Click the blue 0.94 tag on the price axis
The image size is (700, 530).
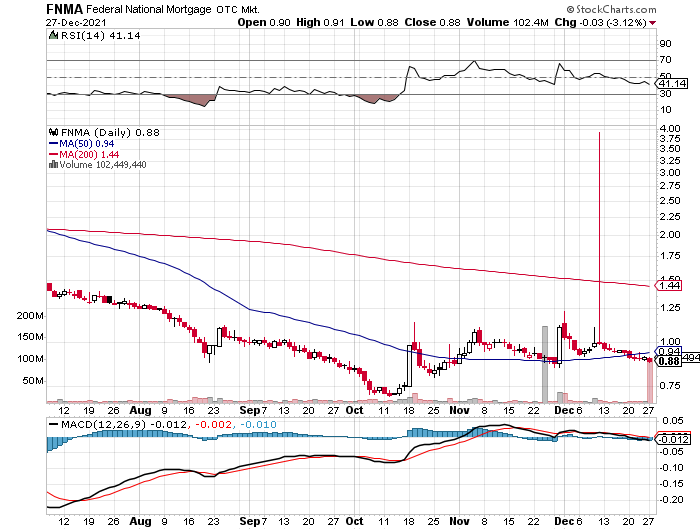pyautogui.click(x=668, y=351)
